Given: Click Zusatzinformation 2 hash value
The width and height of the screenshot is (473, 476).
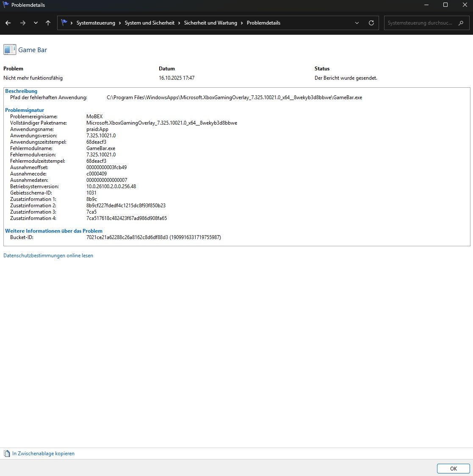Looking at the screenshot, I should (x=126, y=206).
